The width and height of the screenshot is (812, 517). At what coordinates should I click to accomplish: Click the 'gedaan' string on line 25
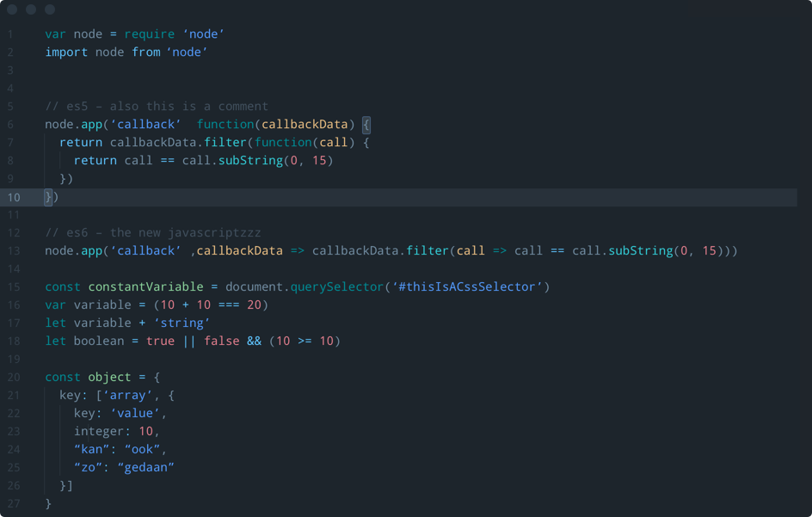(146, 467)
